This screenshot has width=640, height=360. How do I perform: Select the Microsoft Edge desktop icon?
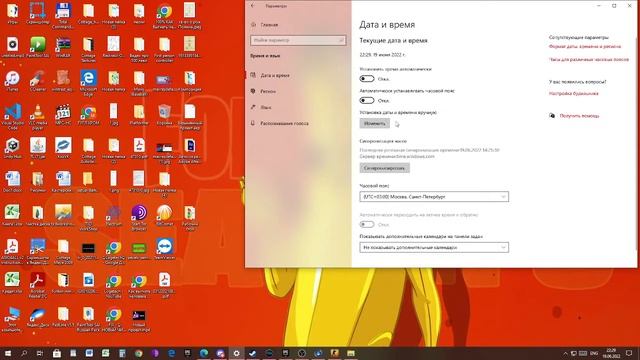click(88, 82)
